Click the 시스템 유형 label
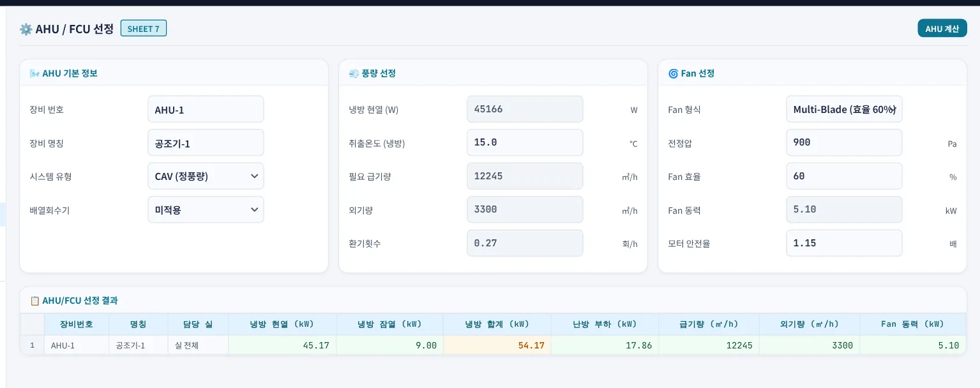 click(x=50, y=177)
